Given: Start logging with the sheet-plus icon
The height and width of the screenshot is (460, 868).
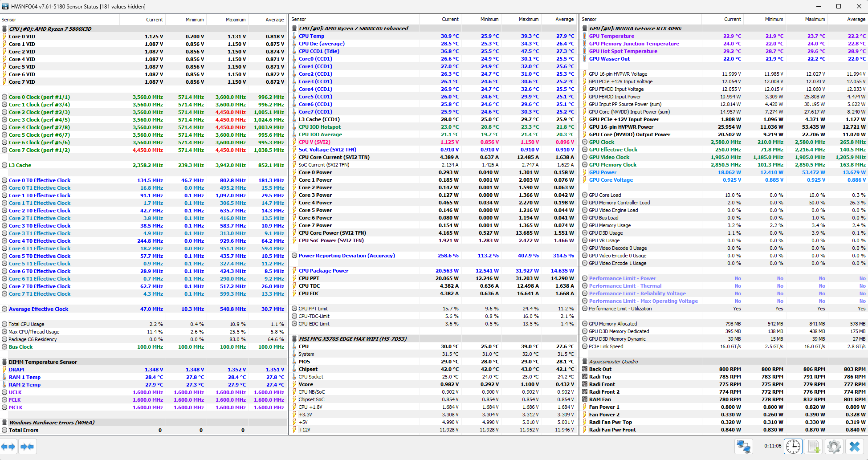Looking at the screenshot, I should point(814,446).
